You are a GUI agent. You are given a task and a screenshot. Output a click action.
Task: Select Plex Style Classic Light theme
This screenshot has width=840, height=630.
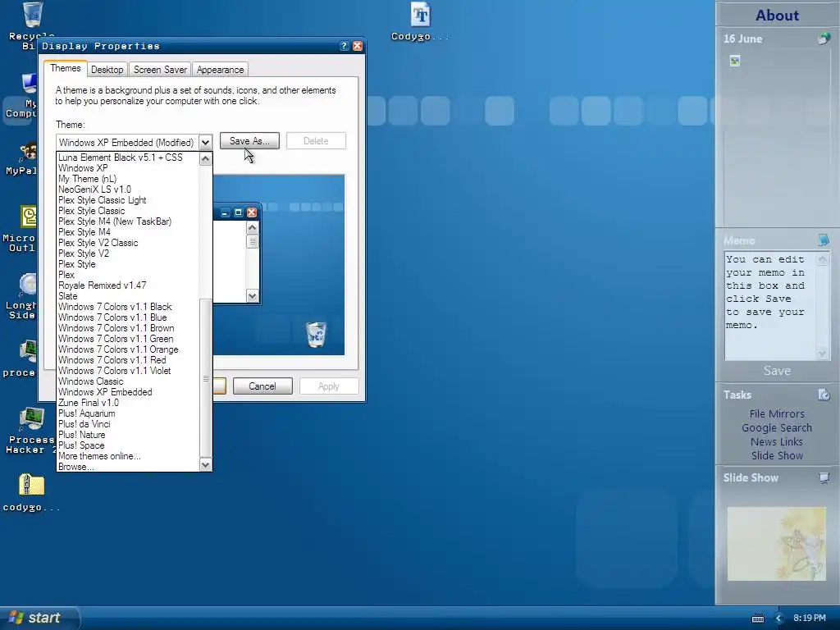(x=127, y=200)
